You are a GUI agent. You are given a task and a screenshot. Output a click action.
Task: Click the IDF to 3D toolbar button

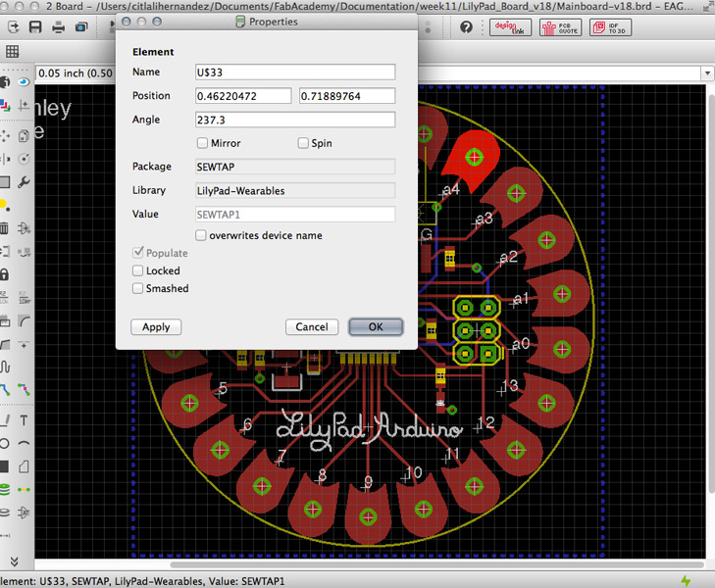coord(611,27)
